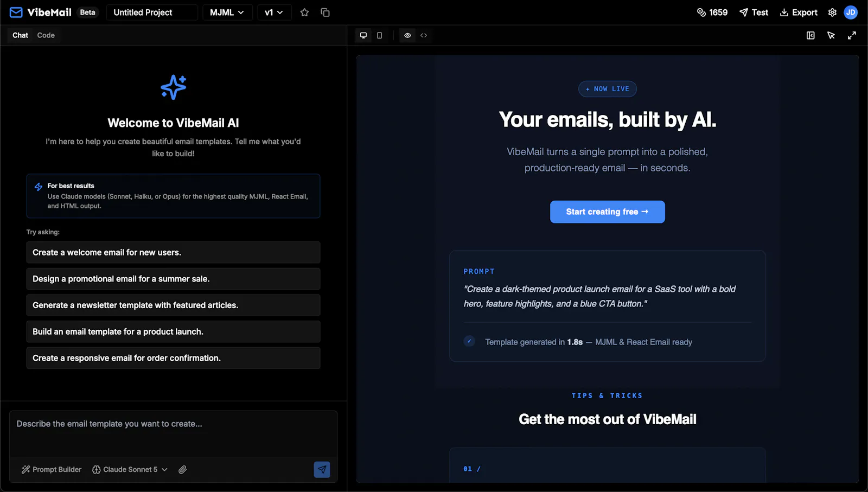Show the code view brackets icon

point(424,35)
